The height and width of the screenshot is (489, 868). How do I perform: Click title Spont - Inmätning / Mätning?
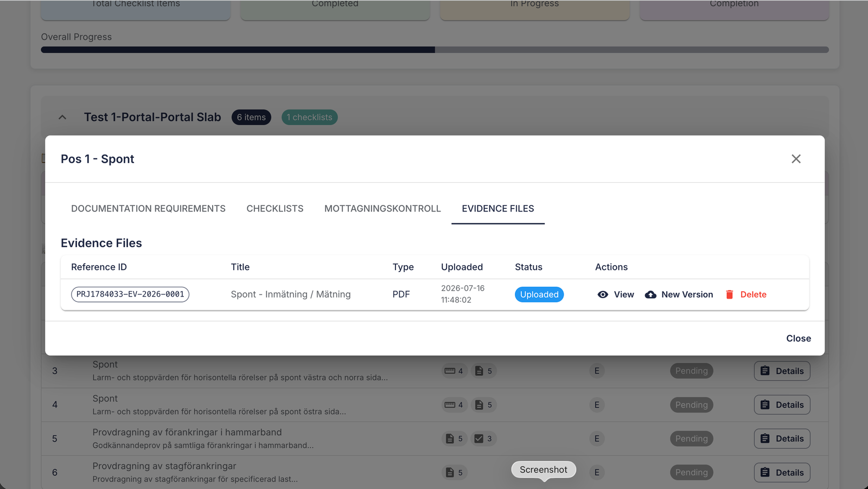291,294
